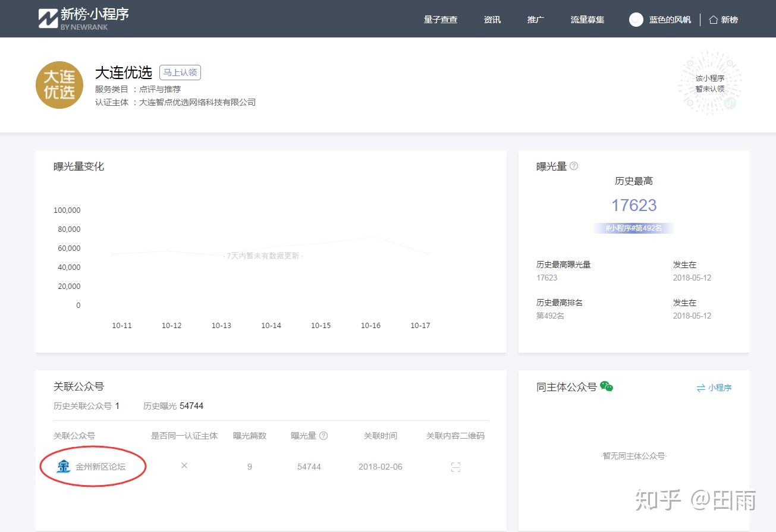The width and height of the screenshot is (776, 532).
Task: Click the 大连优选 round logo
Action: pyautogui.click(x=59, y=85)
